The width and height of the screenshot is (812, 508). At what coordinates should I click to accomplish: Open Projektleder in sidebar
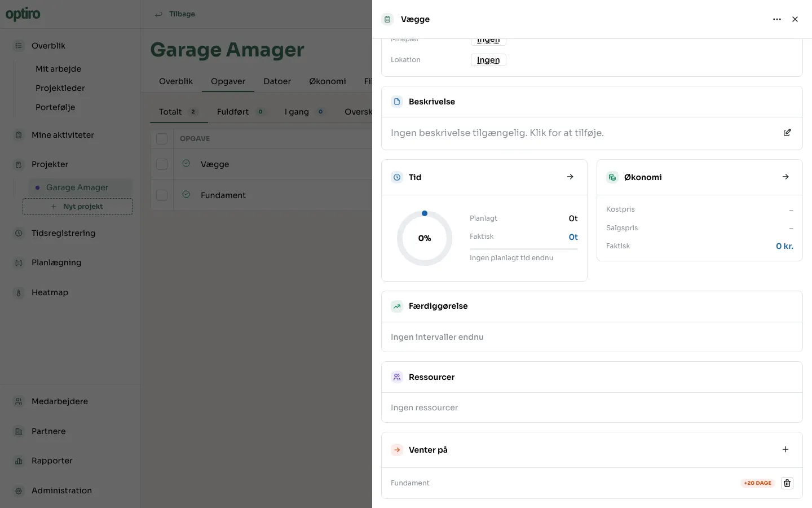pos(60,88)
